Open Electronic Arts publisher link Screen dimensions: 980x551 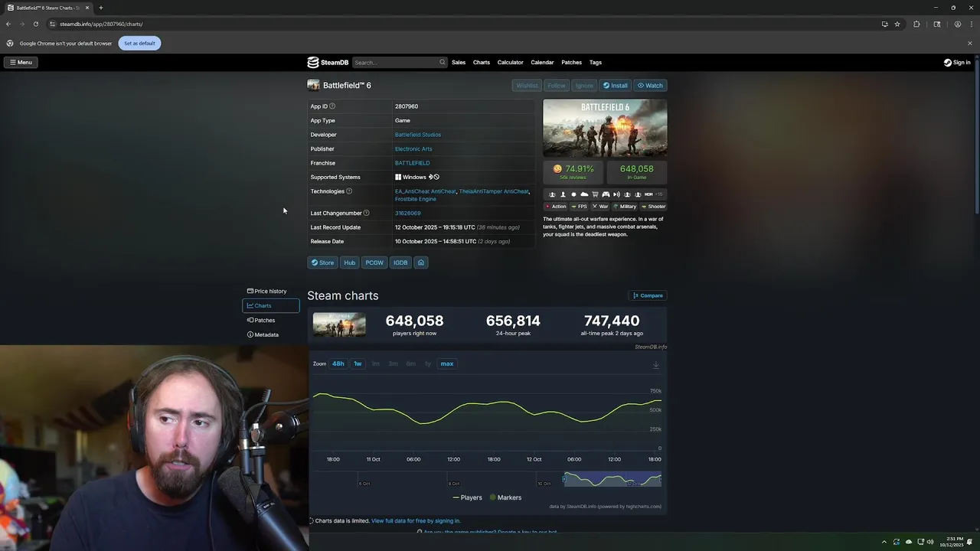(413, 149)
